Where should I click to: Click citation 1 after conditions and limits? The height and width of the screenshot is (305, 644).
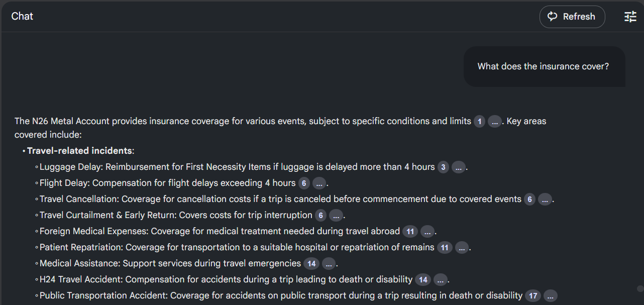(479, 122)
